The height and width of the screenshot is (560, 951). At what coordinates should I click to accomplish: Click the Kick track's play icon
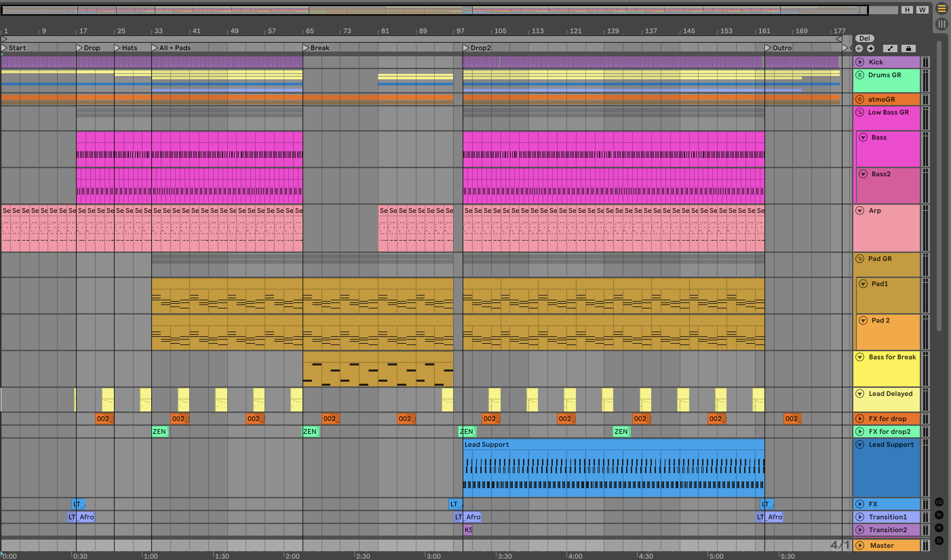[860, 62]
